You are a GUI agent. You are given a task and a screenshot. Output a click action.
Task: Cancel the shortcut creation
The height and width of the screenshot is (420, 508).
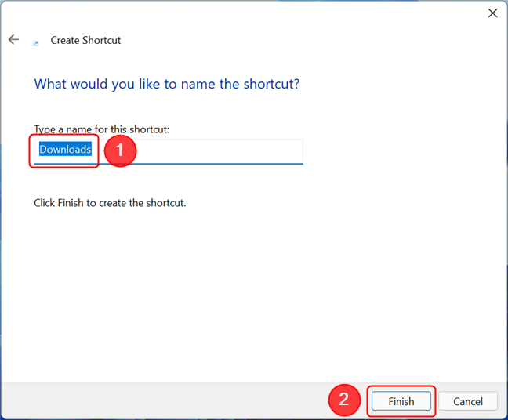(468, 401)
